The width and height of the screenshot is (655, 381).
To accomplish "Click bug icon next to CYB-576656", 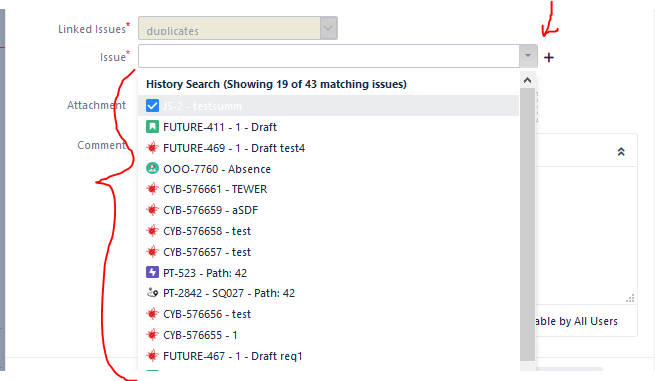I will coord(152,314).
